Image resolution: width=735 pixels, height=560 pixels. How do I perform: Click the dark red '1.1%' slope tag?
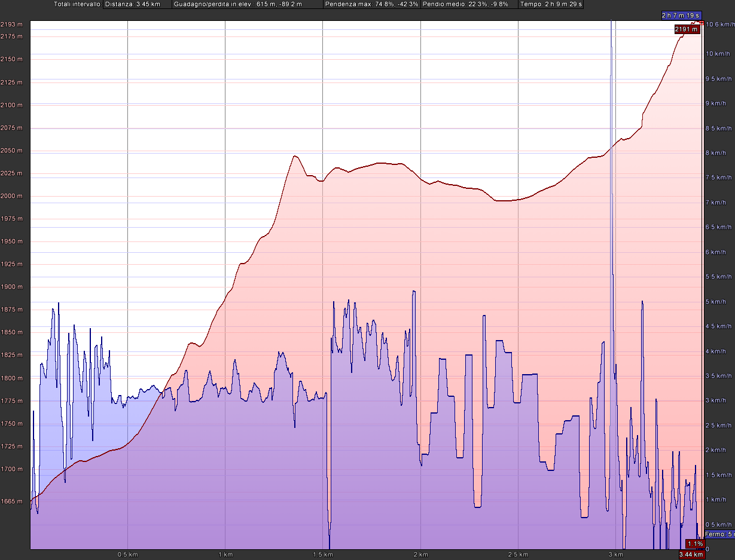[695, 544]
